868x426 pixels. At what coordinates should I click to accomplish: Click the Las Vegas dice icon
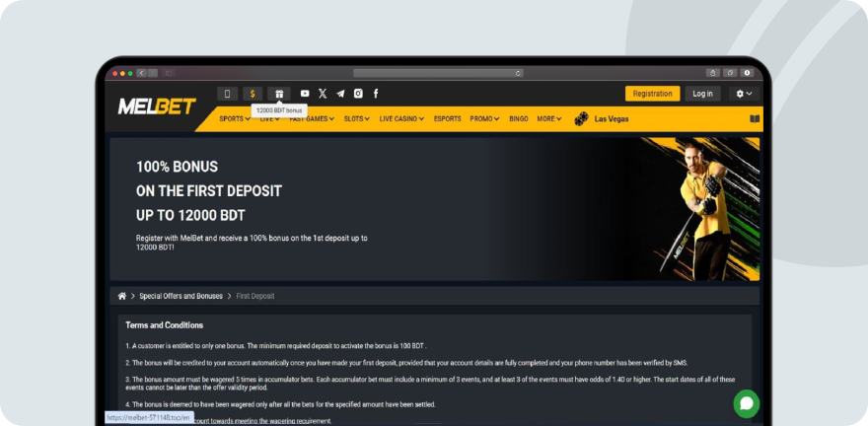581,119
